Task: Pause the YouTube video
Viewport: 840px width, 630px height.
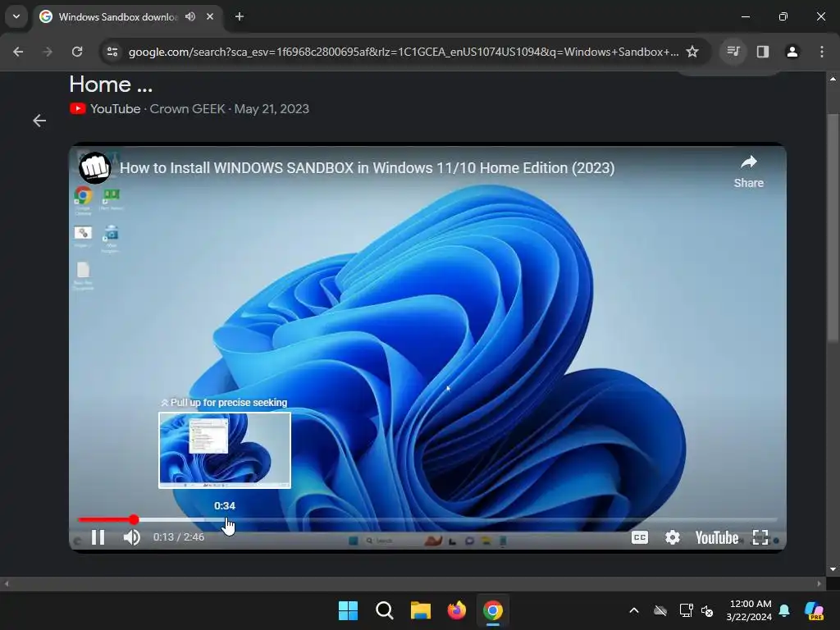Action: click(98, 537)
